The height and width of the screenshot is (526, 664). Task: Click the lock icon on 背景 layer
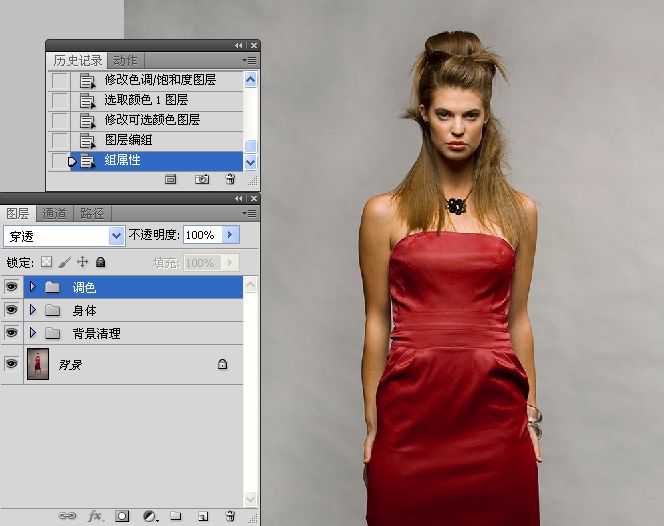click(x=222, y=364)
